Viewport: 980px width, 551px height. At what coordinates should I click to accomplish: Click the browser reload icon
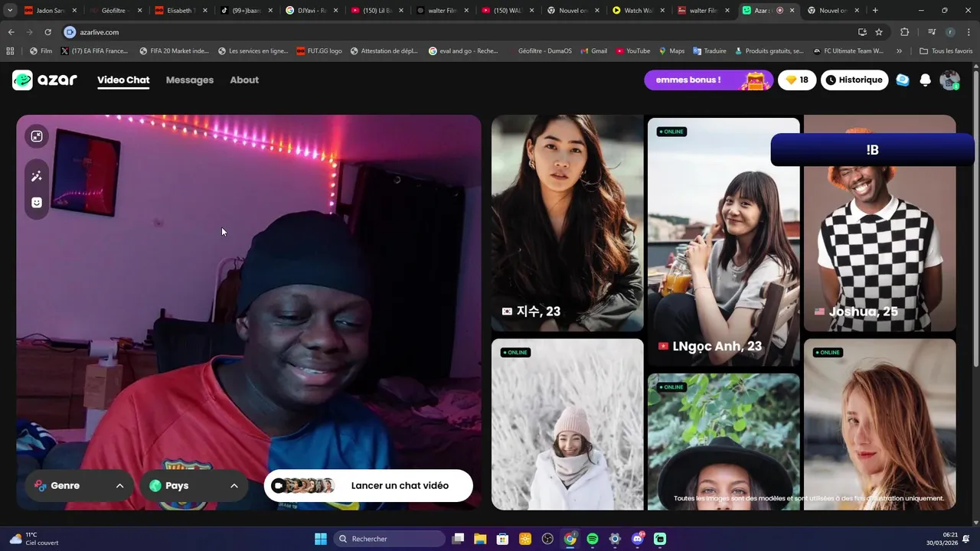(x=47, y=32)
